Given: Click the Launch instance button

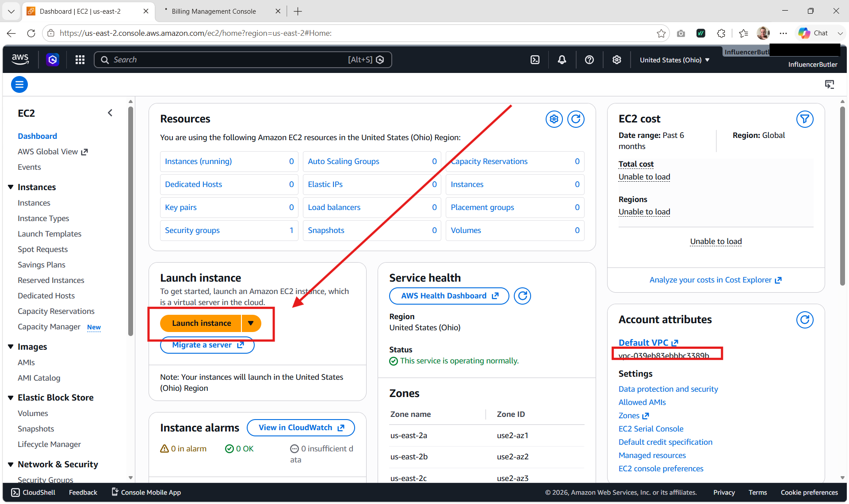Looking at the screenshot, I should click(x=201, y=323).
